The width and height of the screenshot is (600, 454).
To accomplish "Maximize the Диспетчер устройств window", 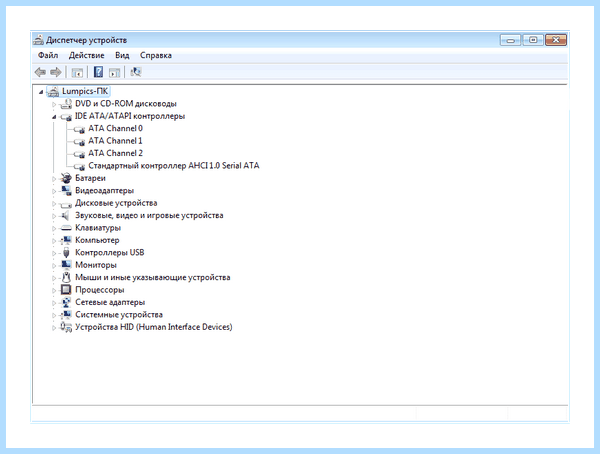I will pos(533,40).
